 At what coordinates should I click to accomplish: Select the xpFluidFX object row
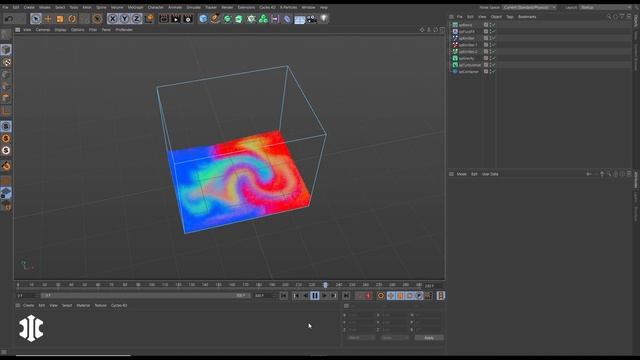coord(467,31)
